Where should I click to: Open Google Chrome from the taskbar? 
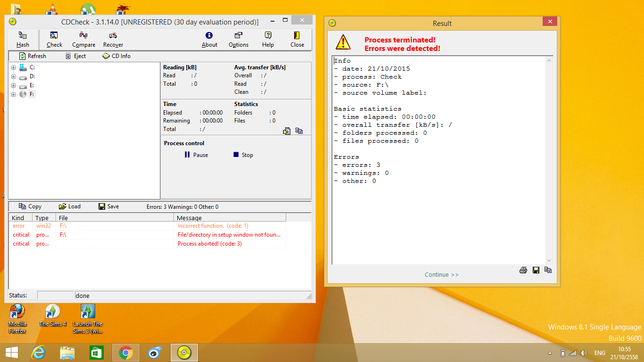tap(125, 353)
